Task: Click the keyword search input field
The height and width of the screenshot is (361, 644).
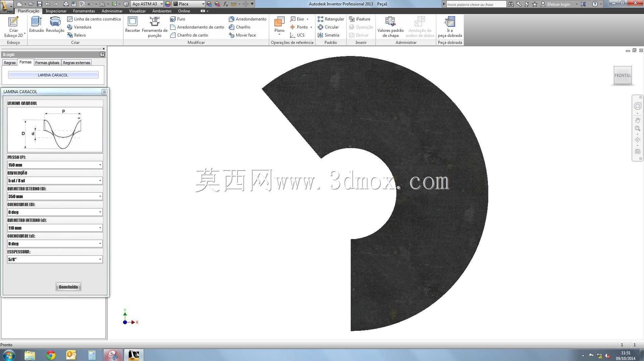Action: pos(476,4)
